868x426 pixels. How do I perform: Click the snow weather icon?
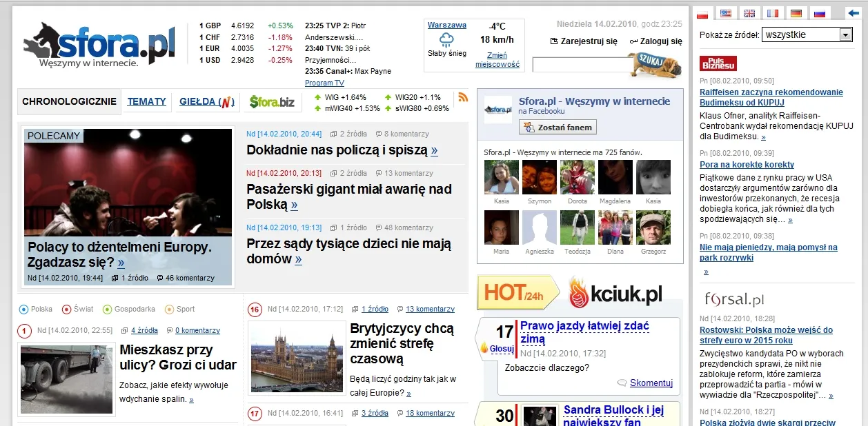coord(446,40)
